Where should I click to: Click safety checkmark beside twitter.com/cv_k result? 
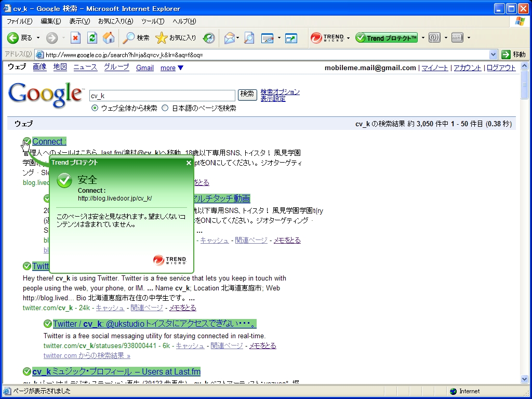[x=27, y=265]
